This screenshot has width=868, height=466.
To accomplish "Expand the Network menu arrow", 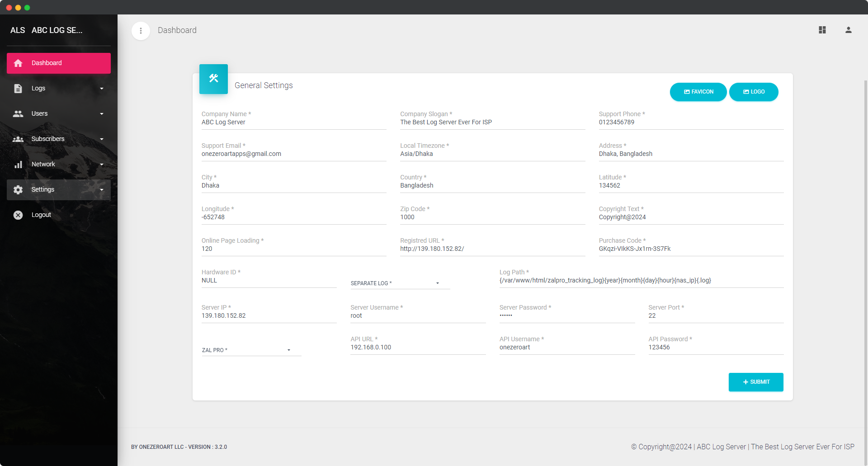I will (x=102, y=165).
